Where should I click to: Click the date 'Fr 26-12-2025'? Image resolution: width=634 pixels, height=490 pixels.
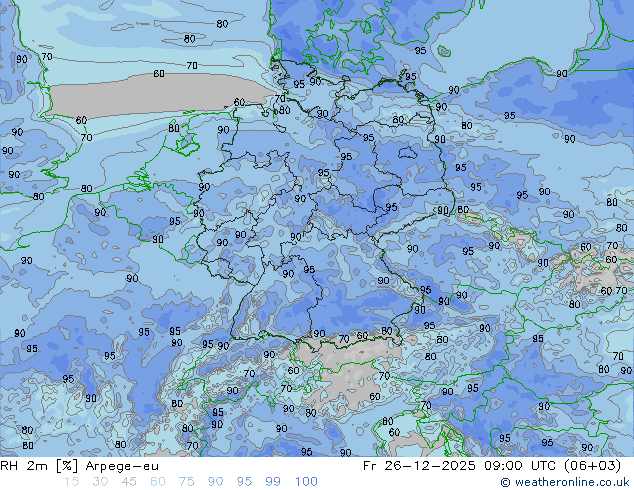coord(419,466)
